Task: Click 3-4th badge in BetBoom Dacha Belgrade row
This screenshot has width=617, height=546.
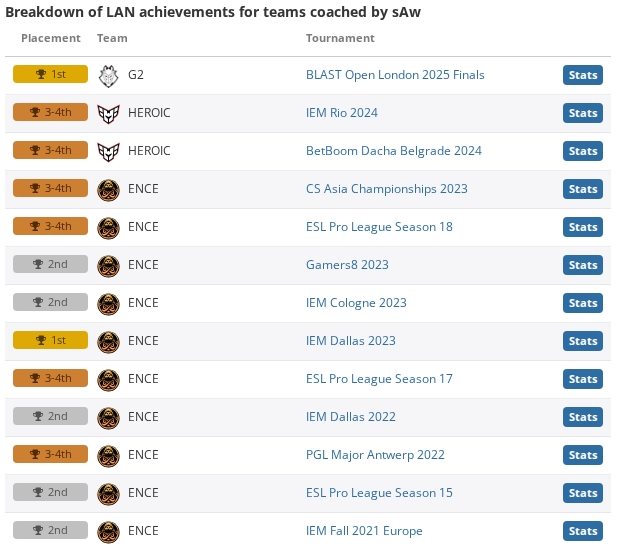Action: point(50,150)
